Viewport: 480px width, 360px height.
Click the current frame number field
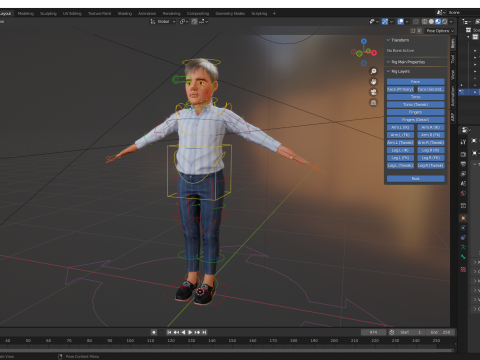pyautogui.click(x=373, y=332)
